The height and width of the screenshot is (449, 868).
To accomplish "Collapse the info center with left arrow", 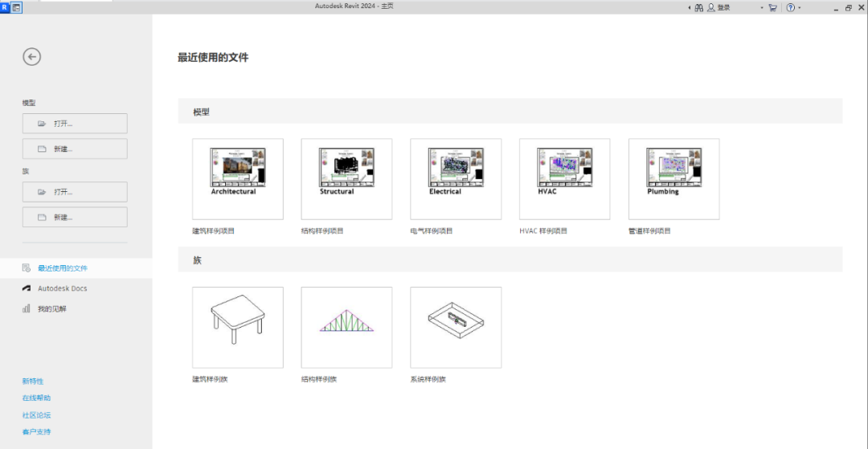I will [x=688, y=7].
